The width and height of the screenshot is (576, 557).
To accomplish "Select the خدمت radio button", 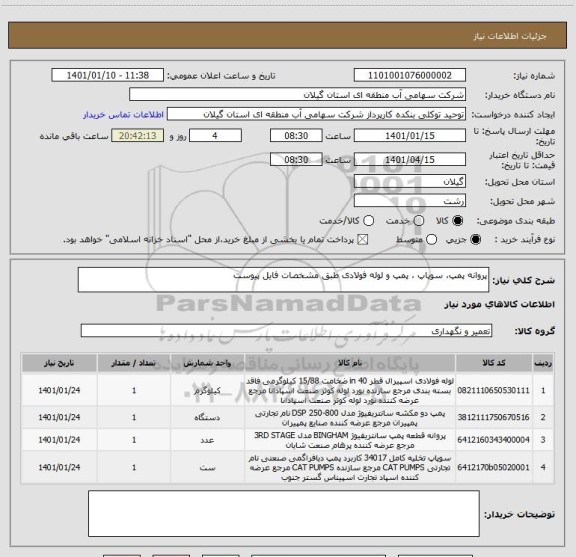I will point(419,221).
